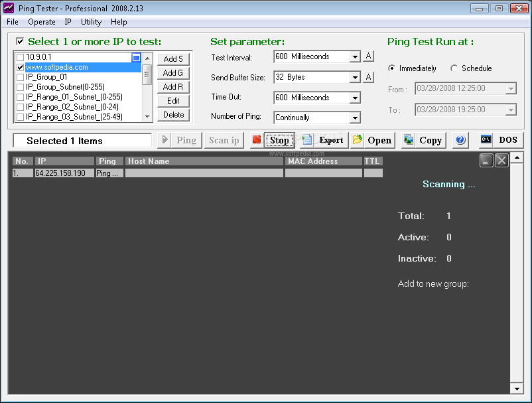Click the IP list scrollbar thumb
Screen dimensions: 532x403
pos(147,75)
